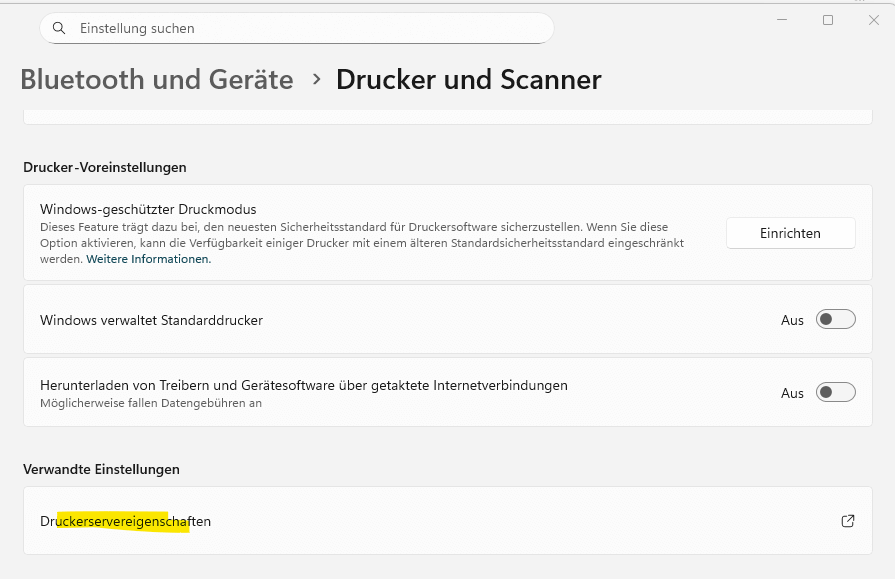The image size is (895, 579).
Task: Click the Verwandte Einstellungen heading
Action: point(101,468)
